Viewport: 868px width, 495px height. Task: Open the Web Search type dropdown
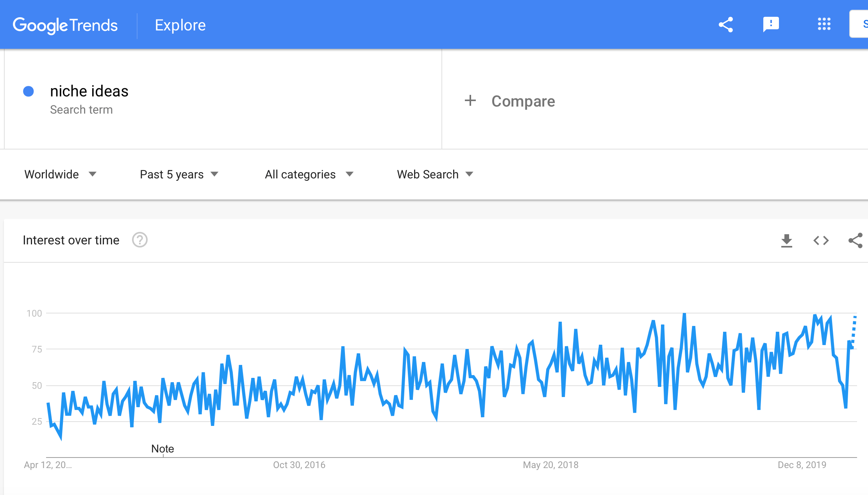pyautogui.click(x=435, y=174)
